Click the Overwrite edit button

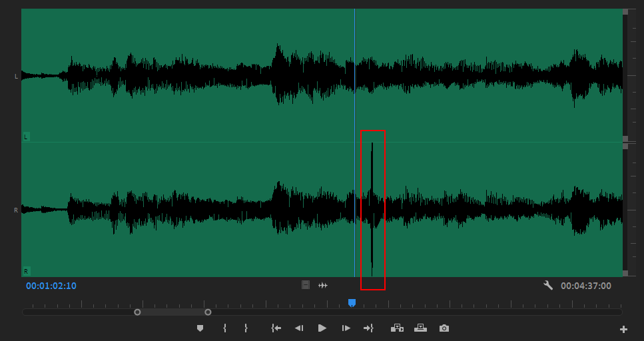420,328
